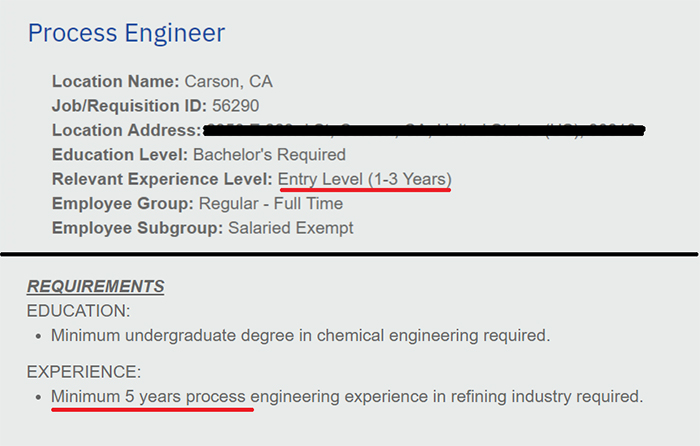Click the "Employee Subgroup:" label

138,228
